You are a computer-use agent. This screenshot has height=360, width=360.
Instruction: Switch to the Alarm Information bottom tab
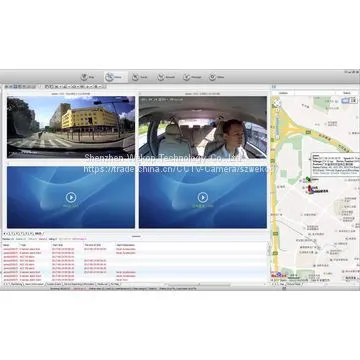coord(34,284)
